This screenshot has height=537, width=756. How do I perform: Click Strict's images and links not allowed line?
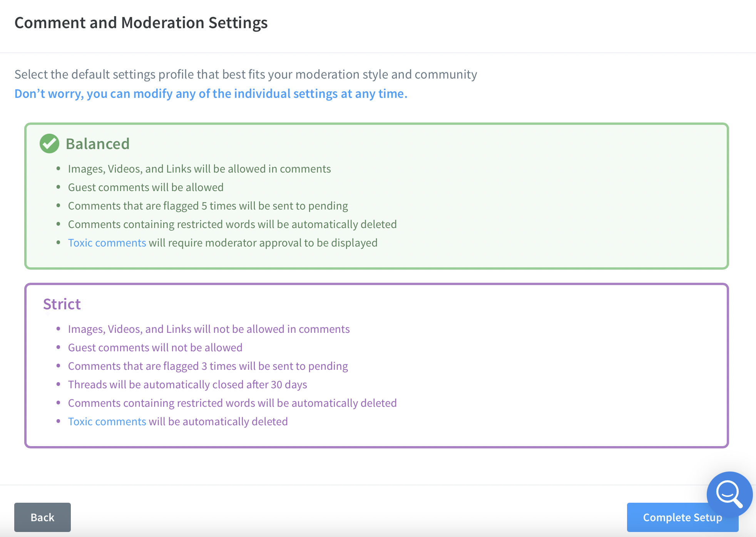click(209, 329)
